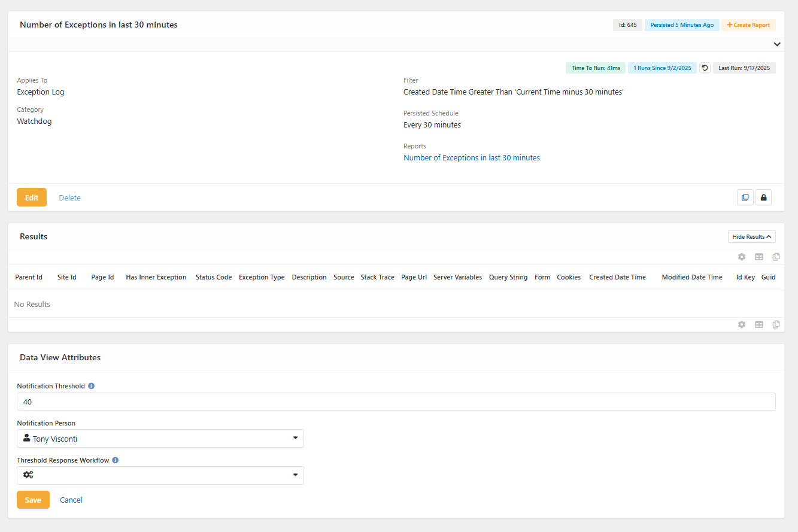Click the copy icon below results grid

point(776,324)
